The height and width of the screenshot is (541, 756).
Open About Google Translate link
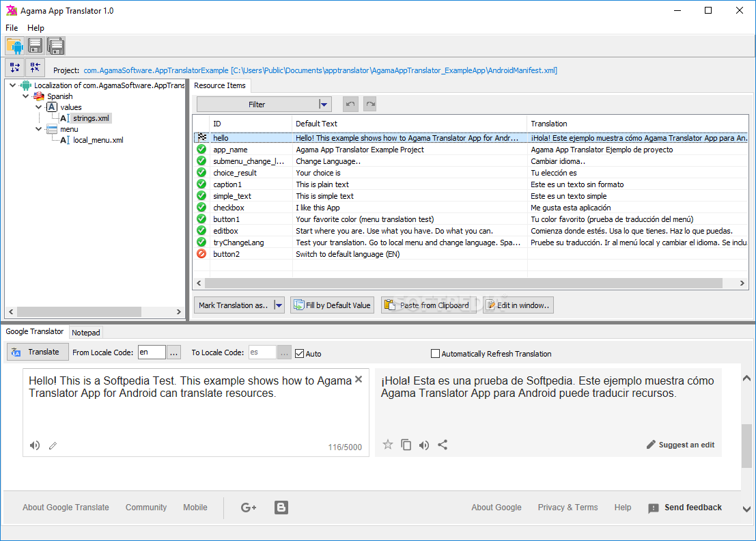66,508
